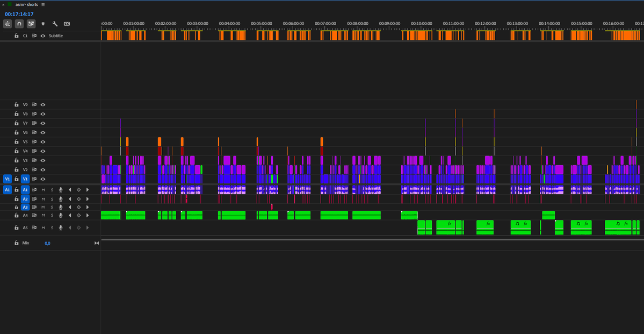Jump to 00:05:00:00 on time ruler

262,24
